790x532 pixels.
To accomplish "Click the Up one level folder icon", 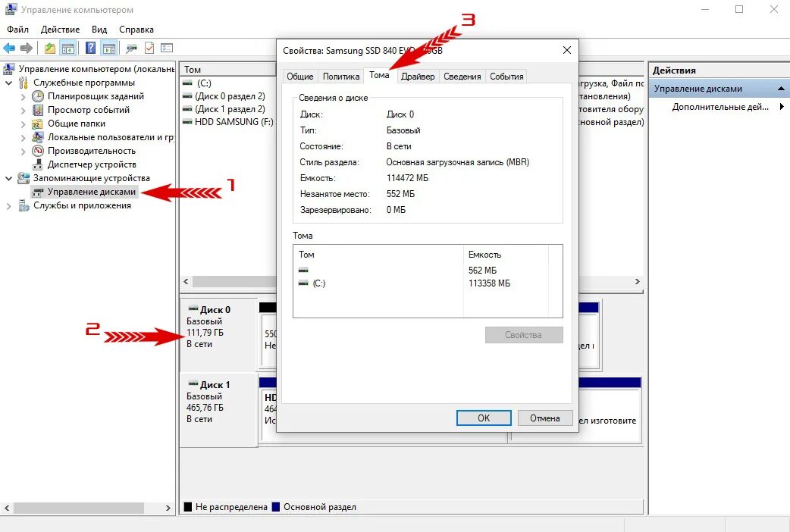I will click(50, 49).
